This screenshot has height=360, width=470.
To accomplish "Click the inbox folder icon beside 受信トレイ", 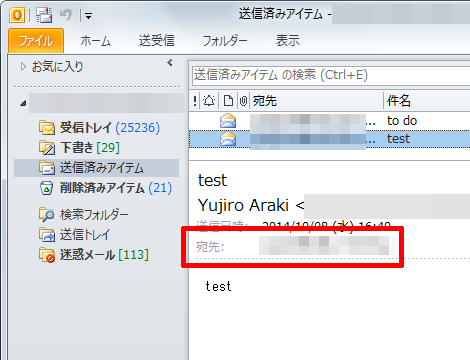I will point(47,128).
